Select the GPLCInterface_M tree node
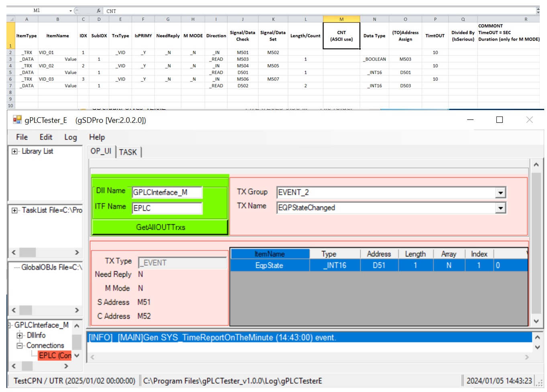Image resolution: width=547 pixels, height=392 pixels. pyautogui.click(x=41, y=325)
